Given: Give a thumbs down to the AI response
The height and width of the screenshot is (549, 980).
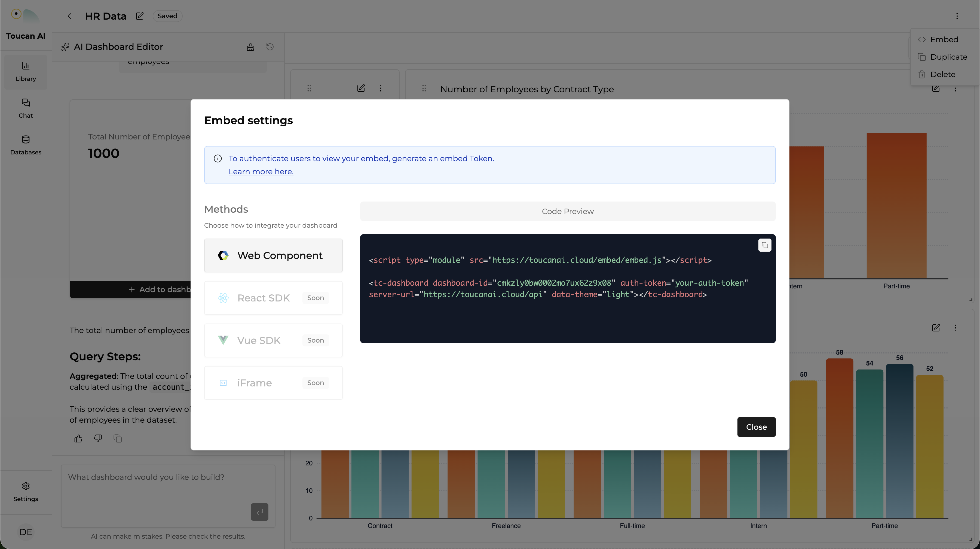Looking at the screenshot, I should click(x=98, y=439).
